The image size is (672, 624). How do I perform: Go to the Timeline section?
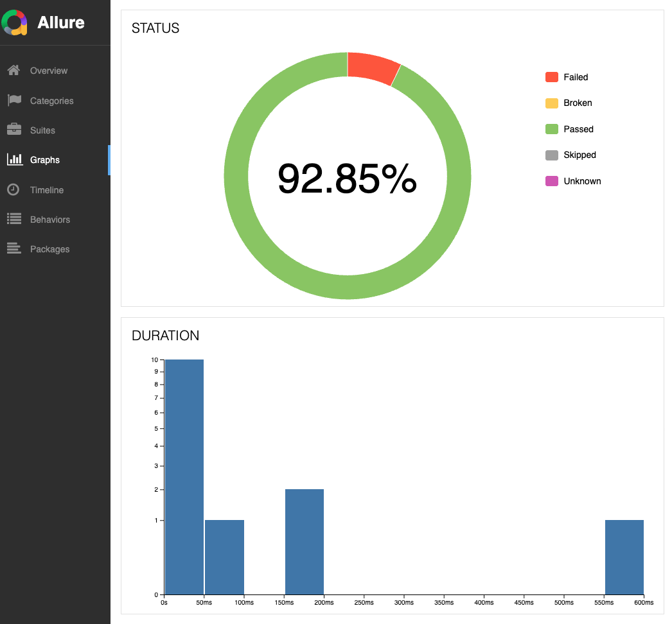pyautogui.click(x=47, y=190)
